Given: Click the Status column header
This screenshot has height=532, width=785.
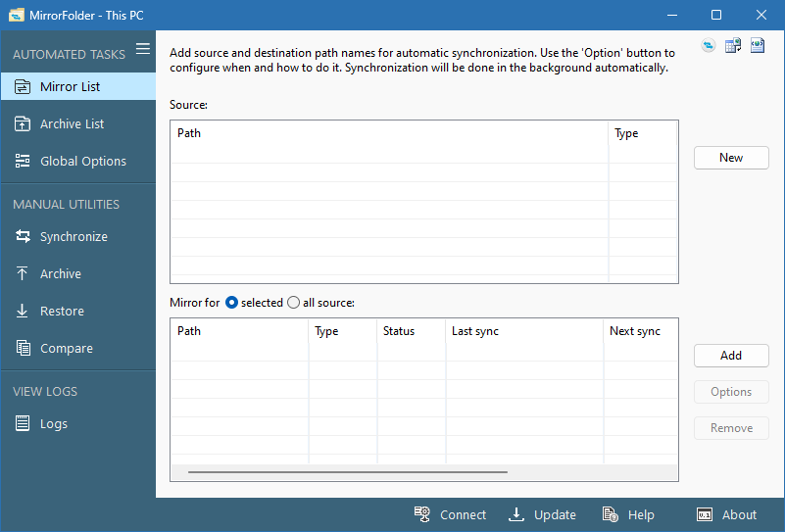Looking at the screenshot, I should (x=412, y=331).
